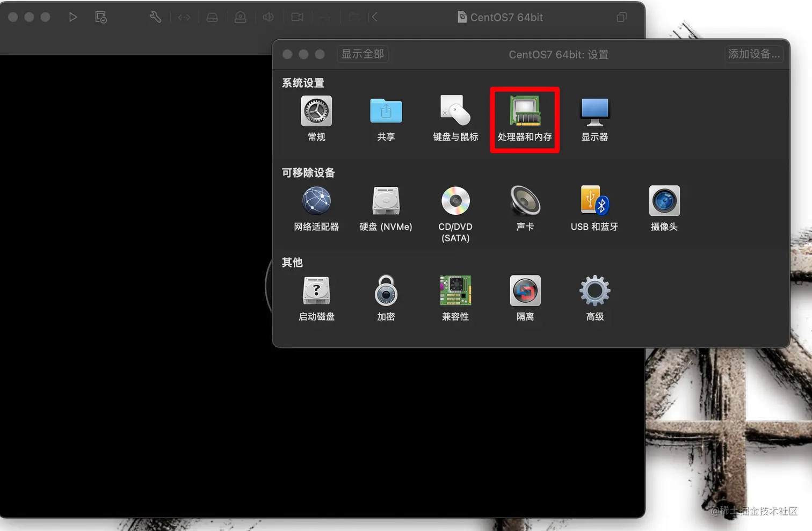
Task: Click the sound speaker toolbar icon
Action: point(269,17)
